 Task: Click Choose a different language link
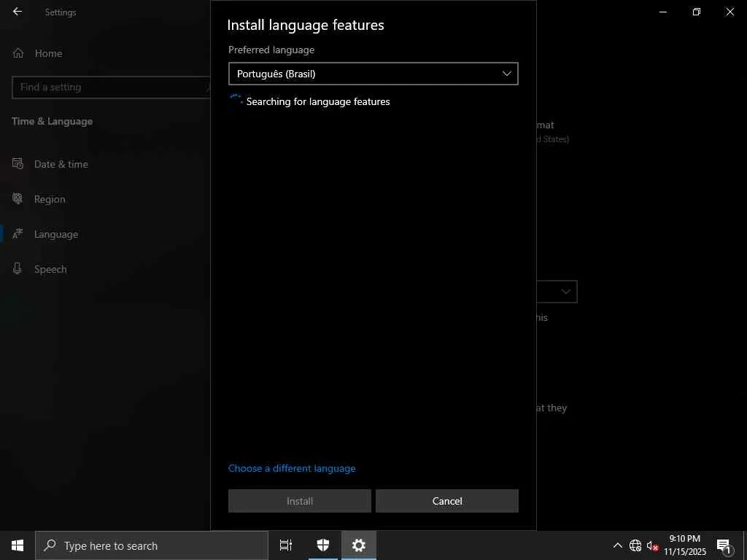[x=292, y=469]
